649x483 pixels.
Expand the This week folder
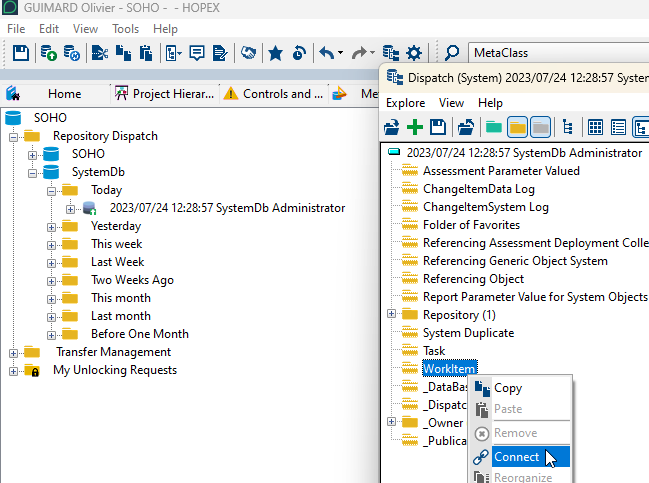point(51,245)
